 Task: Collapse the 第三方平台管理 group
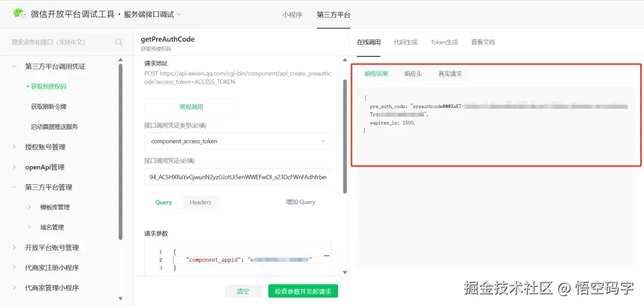click(14, 187)
